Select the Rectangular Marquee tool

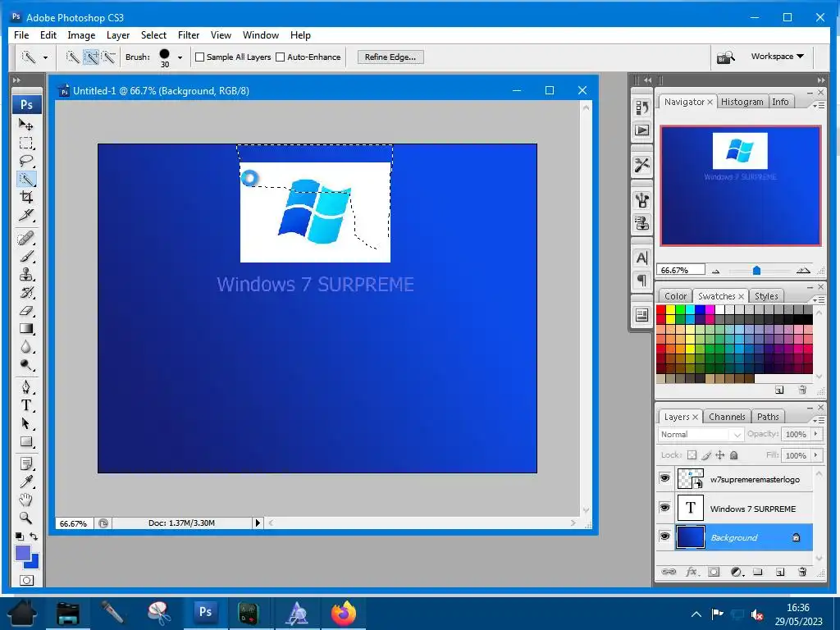(x=25, y=143)
